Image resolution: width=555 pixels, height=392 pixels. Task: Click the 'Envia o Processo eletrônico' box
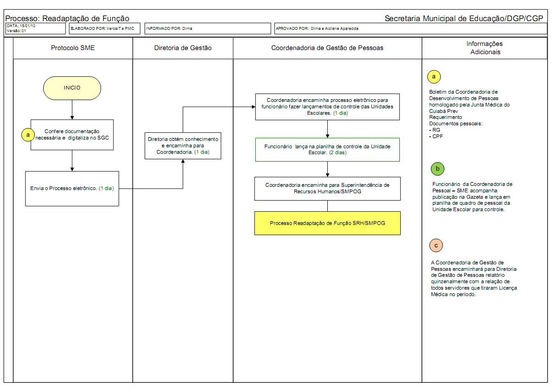72,188
